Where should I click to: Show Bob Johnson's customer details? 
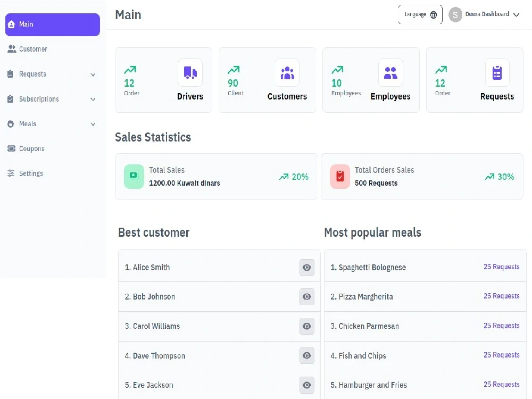[306, 296]
